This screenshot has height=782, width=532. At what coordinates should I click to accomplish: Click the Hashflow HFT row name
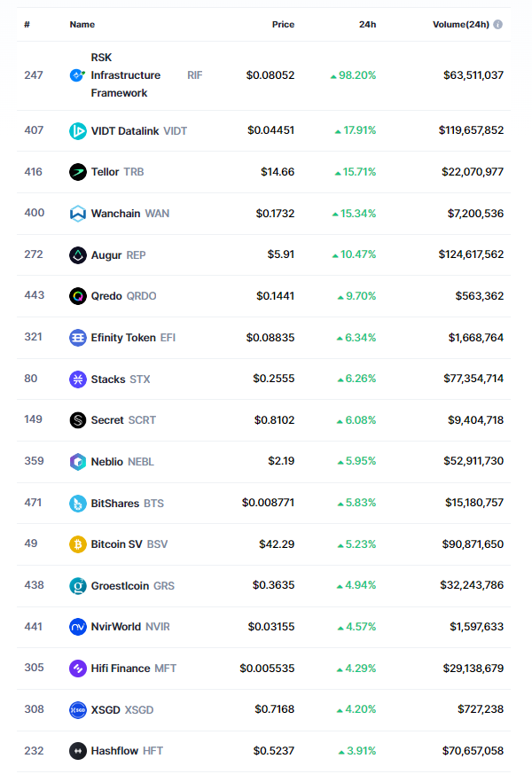(114, 751)
